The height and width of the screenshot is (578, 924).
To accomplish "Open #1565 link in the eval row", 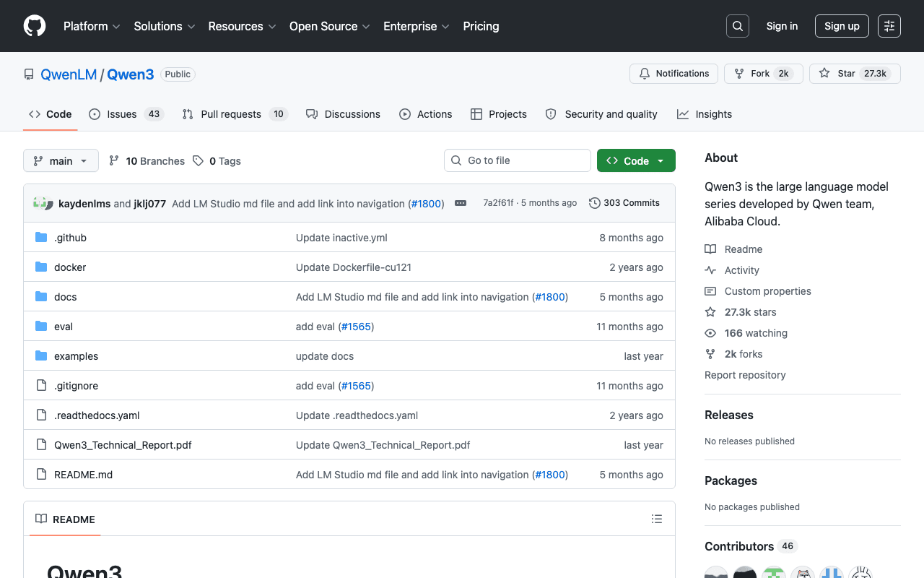I will point(356,327).
